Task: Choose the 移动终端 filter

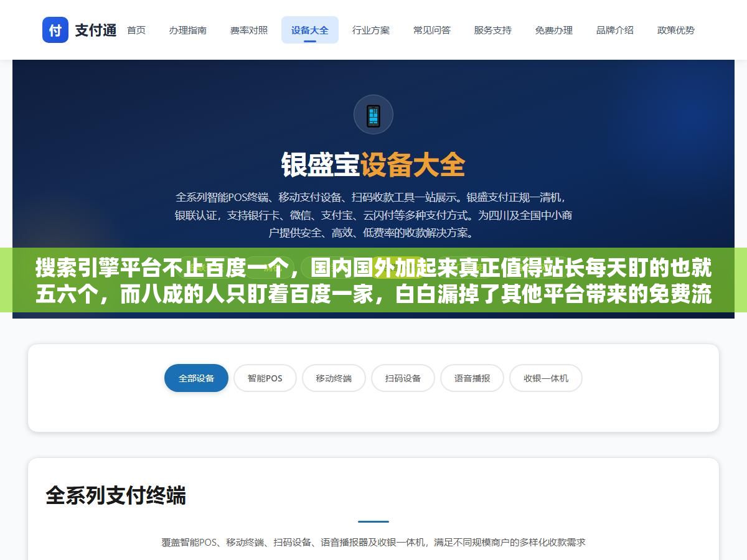Action: click(334, 378)
